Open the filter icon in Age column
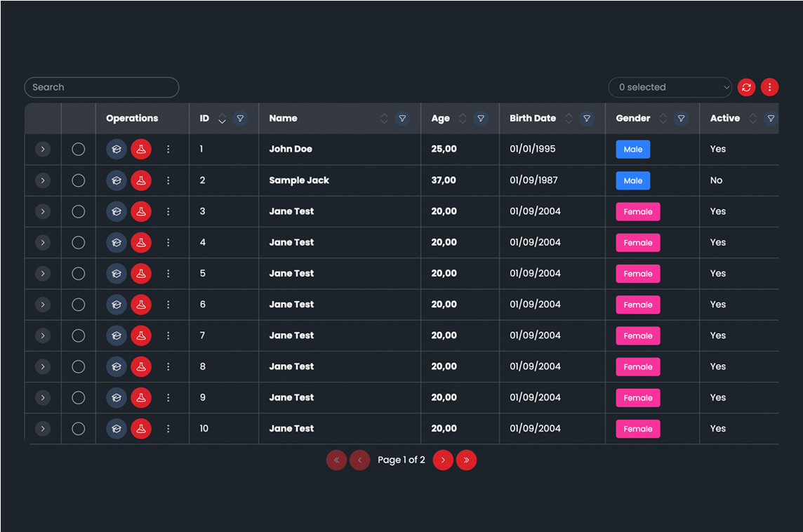The height and width of the screenshot is (532, 803). 480,119
